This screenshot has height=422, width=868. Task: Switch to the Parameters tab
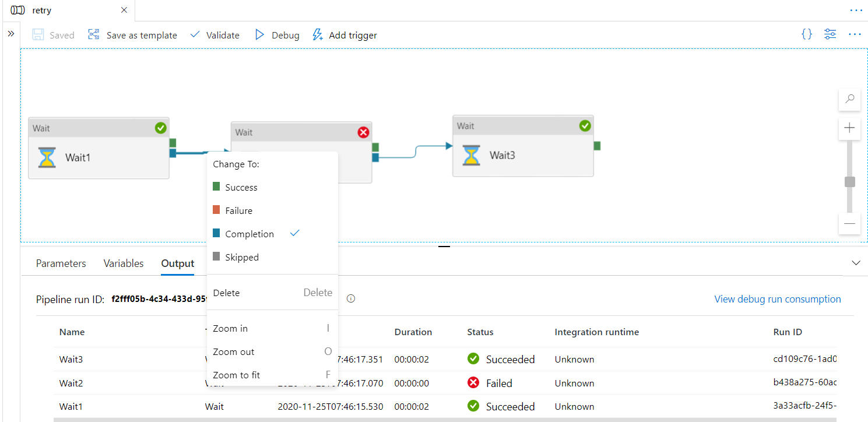click(61, 263)
